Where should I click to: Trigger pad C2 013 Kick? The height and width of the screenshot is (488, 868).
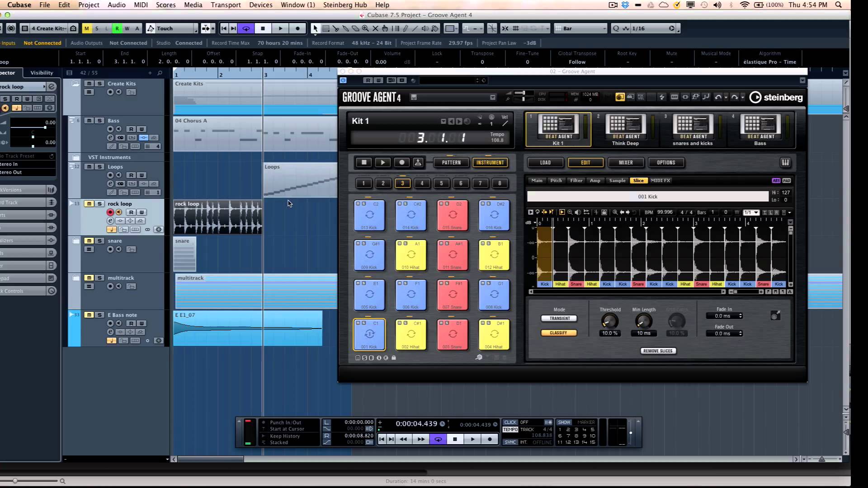369,216
